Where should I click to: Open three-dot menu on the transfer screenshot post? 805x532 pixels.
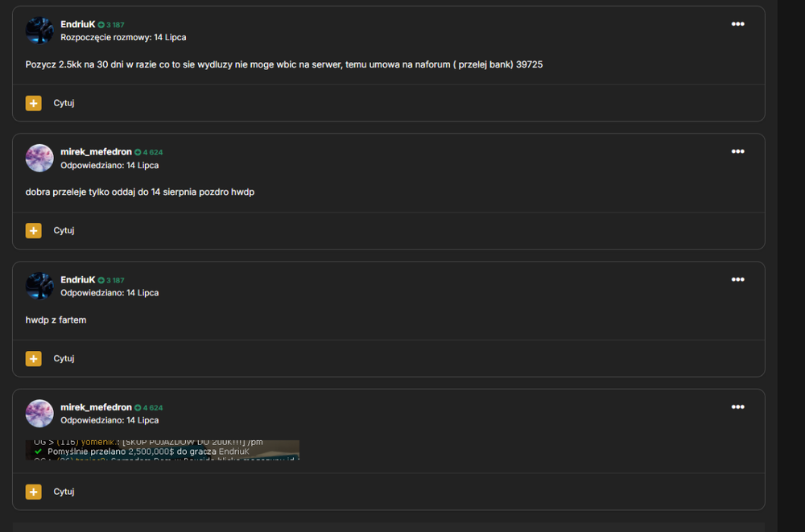737,406
